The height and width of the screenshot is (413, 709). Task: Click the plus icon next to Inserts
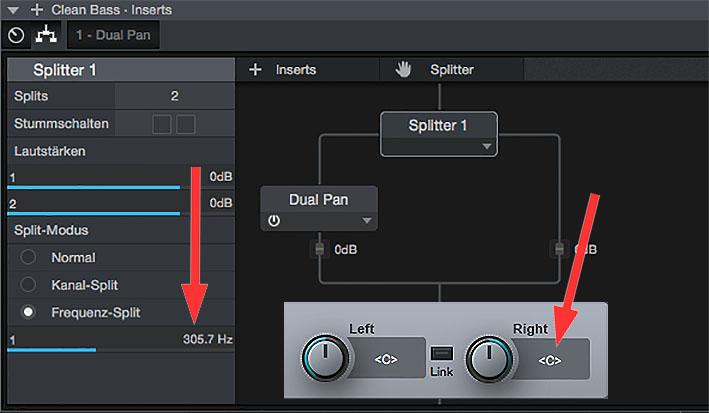click(255, 70)
